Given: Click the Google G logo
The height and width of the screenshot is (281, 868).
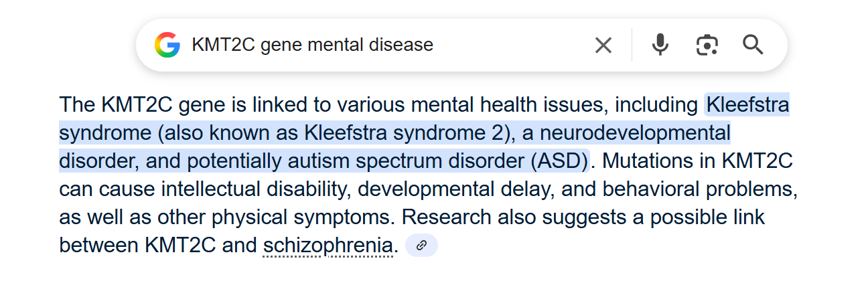Looking at the screenshot, I should click(x=167, y=45).
